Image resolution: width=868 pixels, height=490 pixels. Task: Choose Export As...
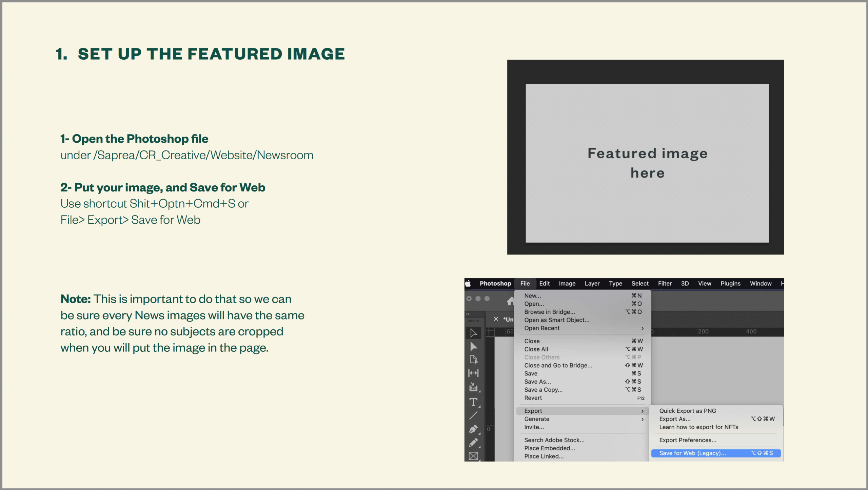(716, 419)
